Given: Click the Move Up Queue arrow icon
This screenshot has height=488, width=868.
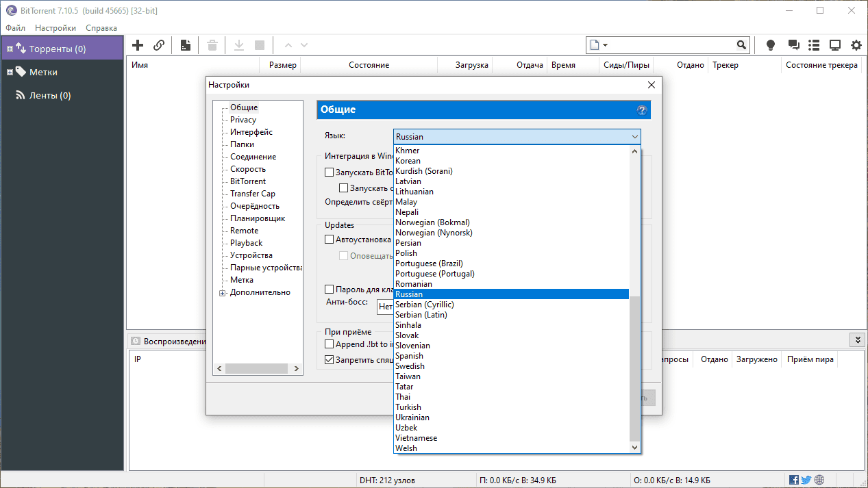Looking at the screenshot, I should (288, 45).
